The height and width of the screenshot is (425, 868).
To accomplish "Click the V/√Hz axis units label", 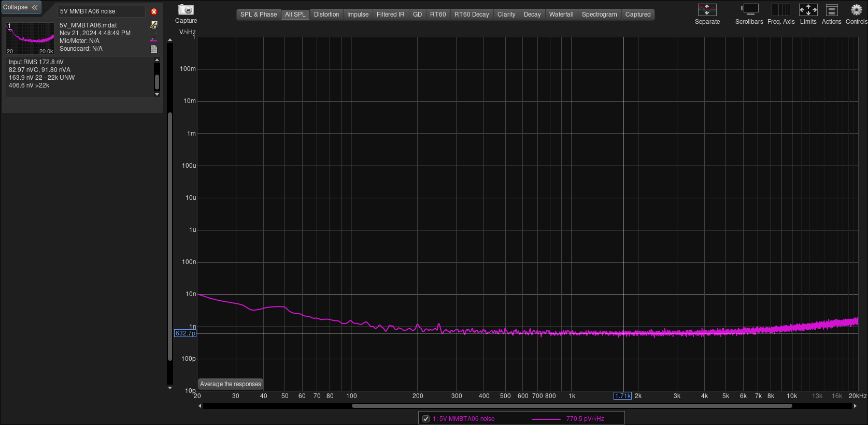I will [188, 32].
